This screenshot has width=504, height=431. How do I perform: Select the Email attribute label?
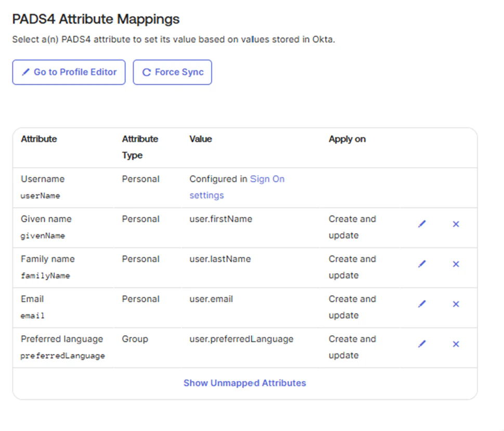point(32,299)
